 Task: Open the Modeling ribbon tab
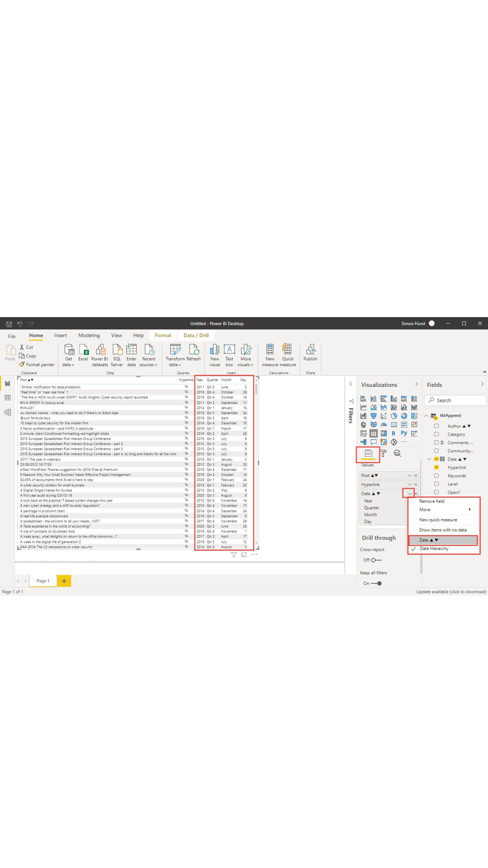coord(89,335)
